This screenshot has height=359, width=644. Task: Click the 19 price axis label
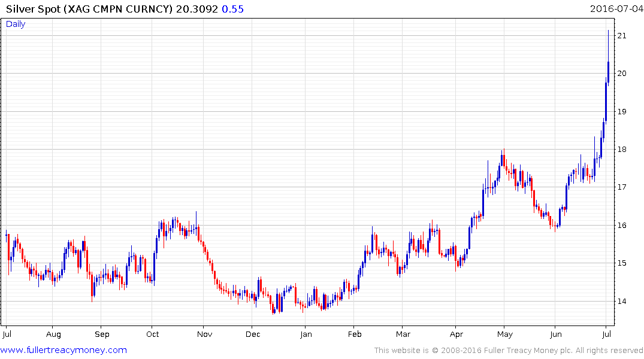tap(622, 112)
